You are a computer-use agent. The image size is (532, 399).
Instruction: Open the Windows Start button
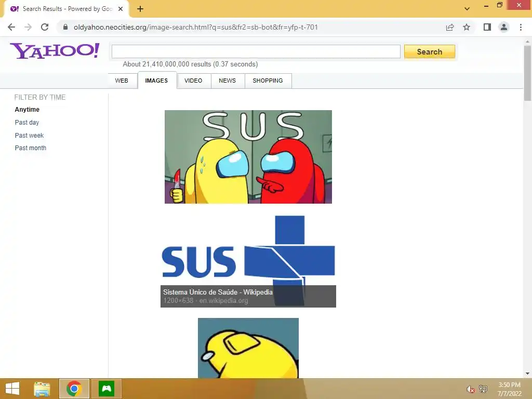tap(12, 389)
